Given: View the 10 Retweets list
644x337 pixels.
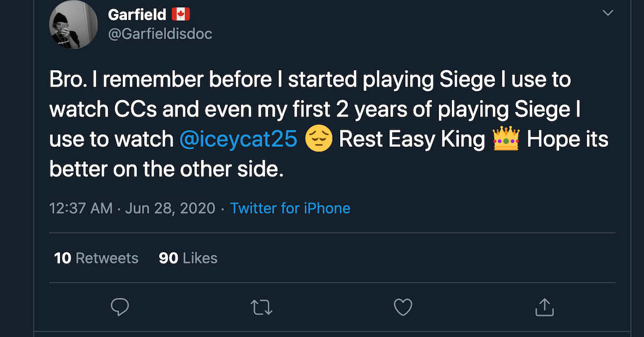Looking at the screenshot, I should click(x=96, y=258).
